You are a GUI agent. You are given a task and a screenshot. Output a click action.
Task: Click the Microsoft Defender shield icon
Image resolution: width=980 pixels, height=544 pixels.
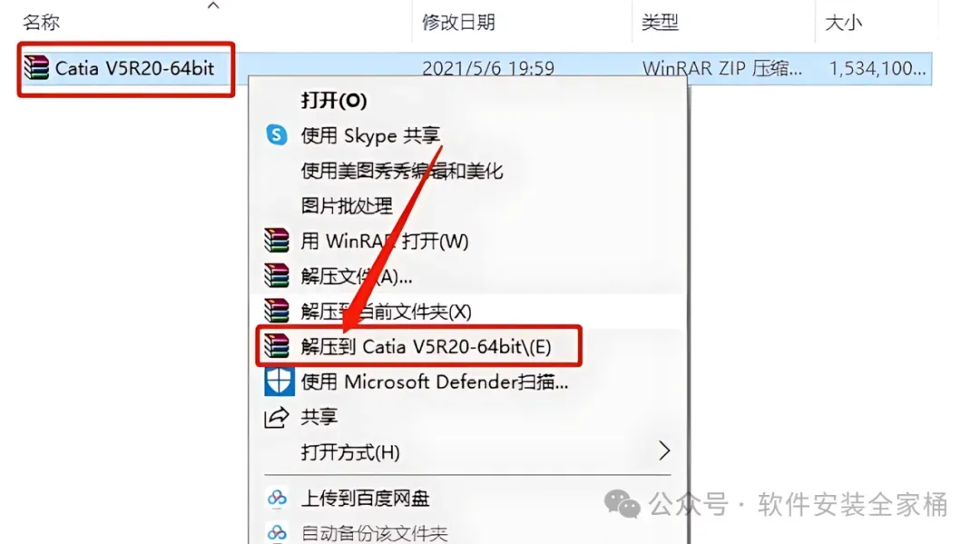click(279, 381)
